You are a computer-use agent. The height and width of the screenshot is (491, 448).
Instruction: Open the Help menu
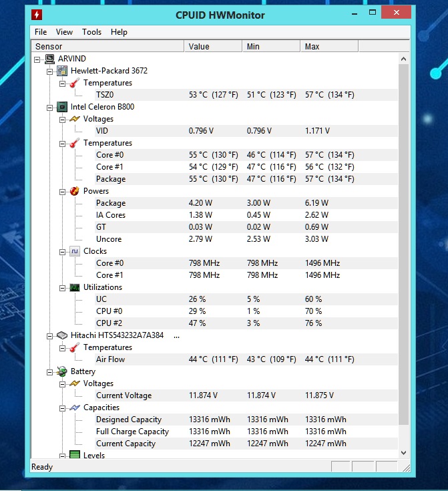pos(119,32)
